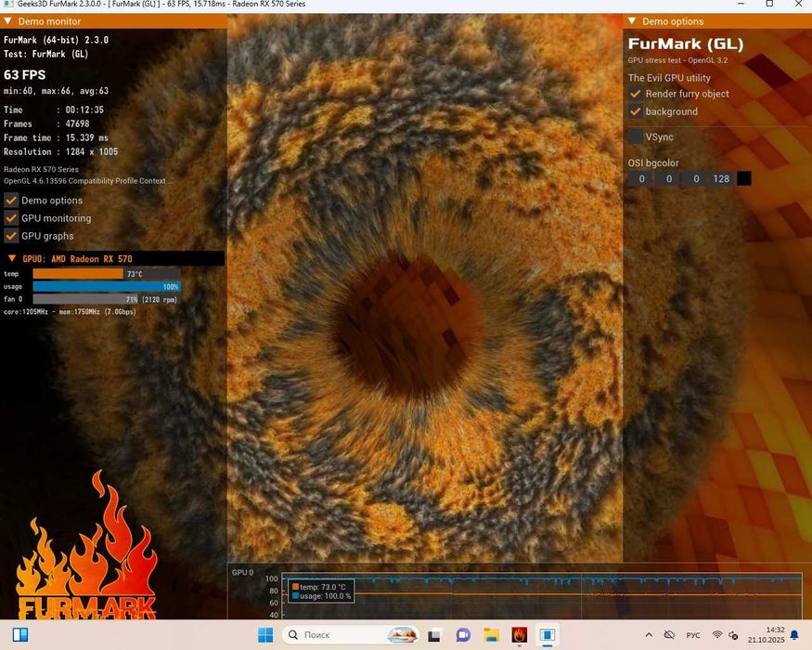
Task: Click the OSI bgcolor field showing 128
Action: 722,179
